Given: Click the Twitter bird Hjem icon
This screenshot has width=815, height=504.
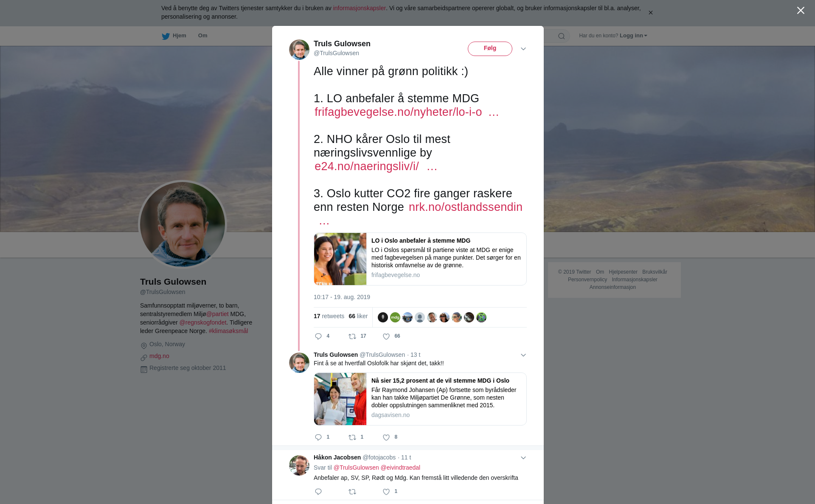Looking at the screenshot, I should coord(166,36).
